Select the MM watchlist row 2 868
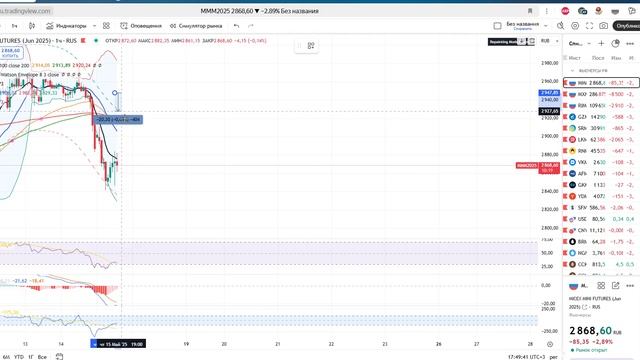The width and height of the screenshot is (640, 360). point(601,83)
